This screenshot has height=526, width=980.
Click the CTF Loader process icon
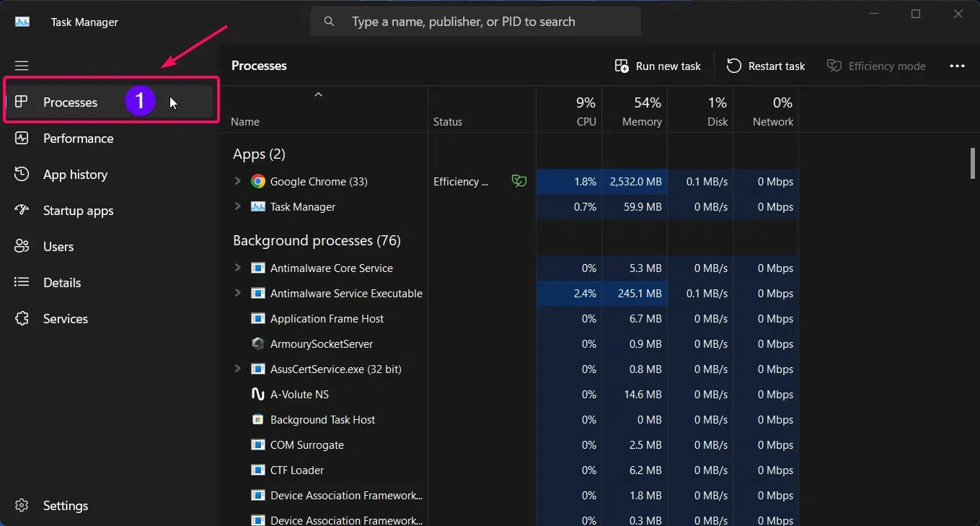coord(257,470)
